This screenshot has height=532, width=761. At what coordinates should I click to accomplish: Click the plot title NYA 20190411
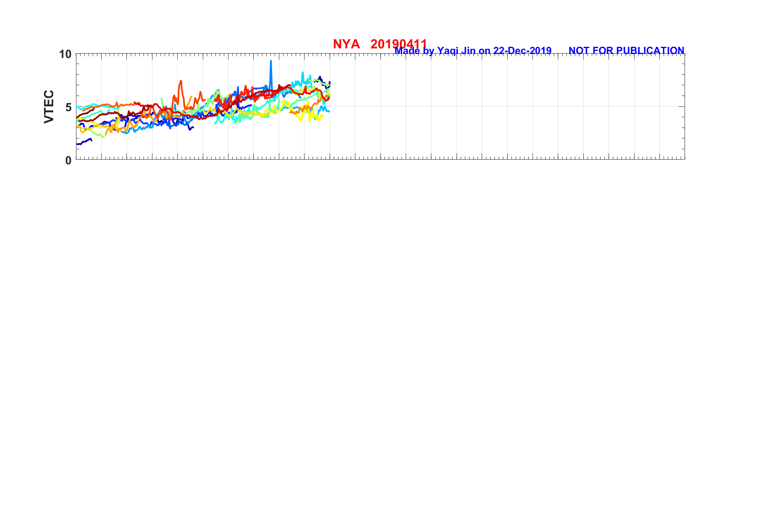(380, 44)
